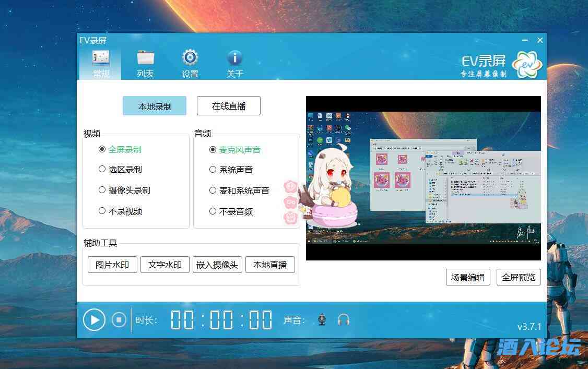Click the headphones sound icon
The image size is (588, 369).
coord(344,320)
